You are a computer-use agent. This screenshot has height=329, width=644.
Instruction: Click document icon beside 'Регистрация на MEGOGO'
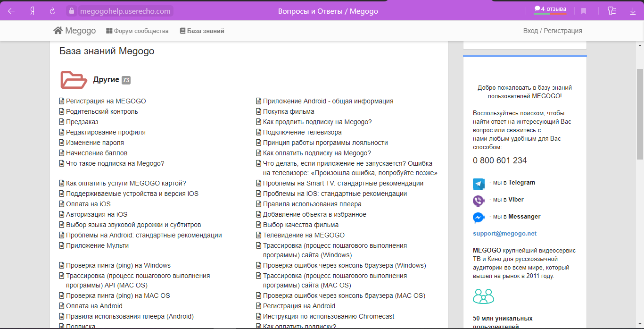coord(61,101)
